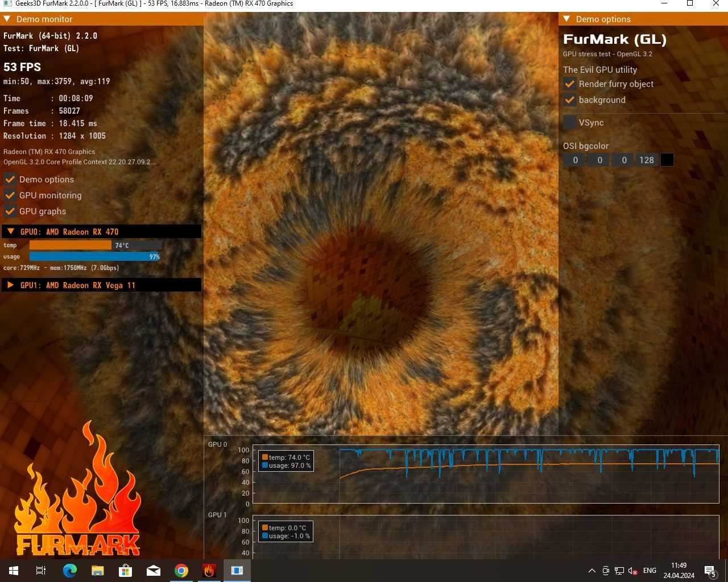Click the FurMark flame logo
This screenshot has width=728, height=582.
77,489
